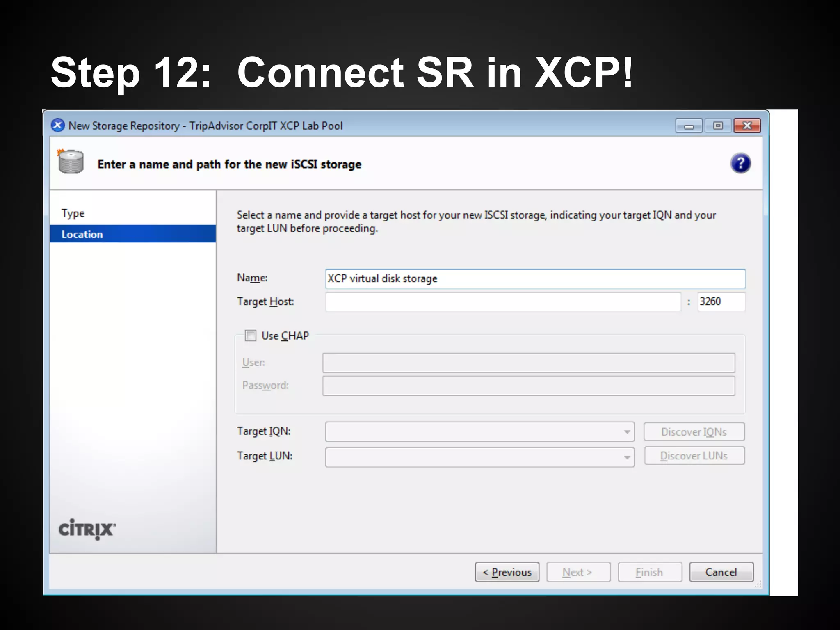
Task: Click the Previous button
Action: 507,572
